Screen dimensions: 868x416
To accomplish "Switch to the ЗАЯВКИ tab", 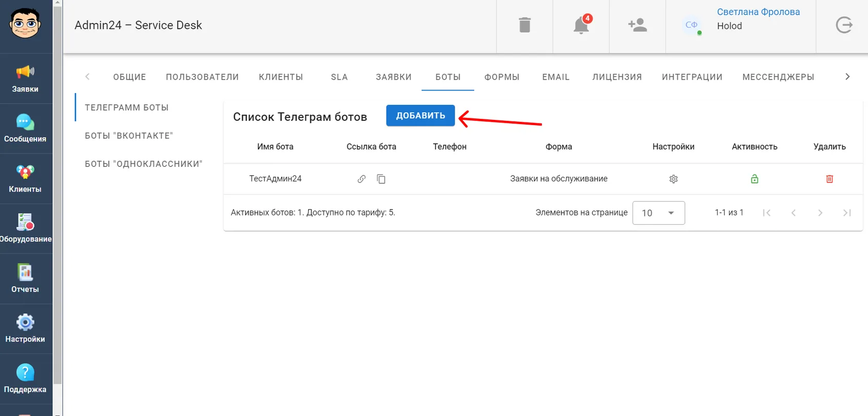I will [394, 77].
